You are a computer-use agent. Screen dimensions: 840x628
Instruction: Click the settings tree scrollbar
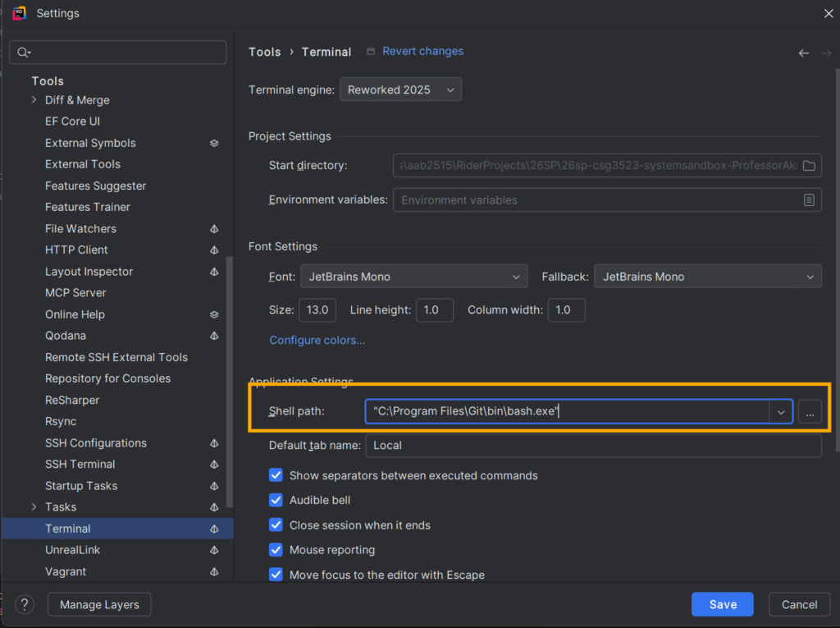point(230,381)
